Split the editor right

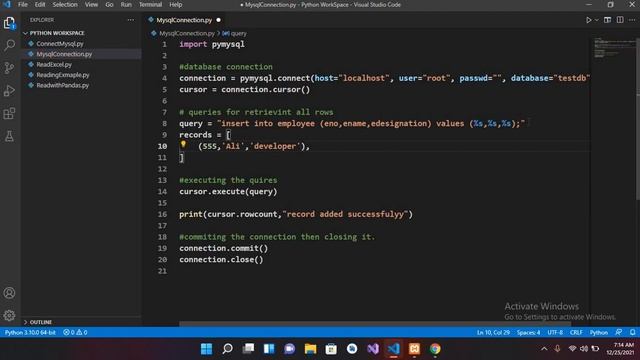pyautogui.click(x=620, y=20)
